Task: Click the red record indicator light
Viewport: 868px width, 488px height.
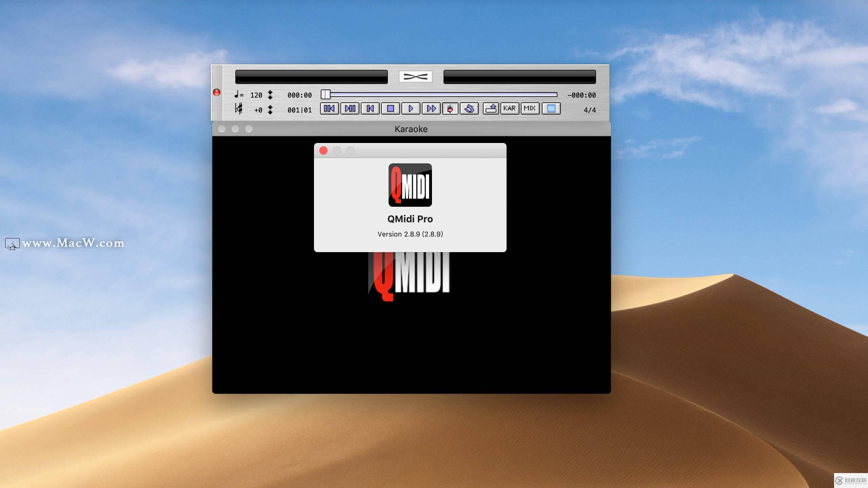Action: [x=217, y=92]
